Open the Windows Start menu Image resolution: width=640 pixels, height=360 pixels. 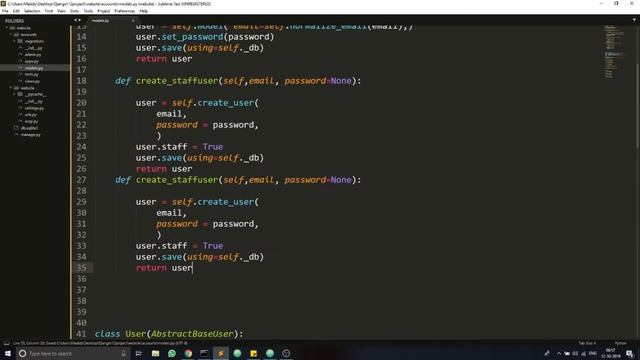[x=8, y=353]
